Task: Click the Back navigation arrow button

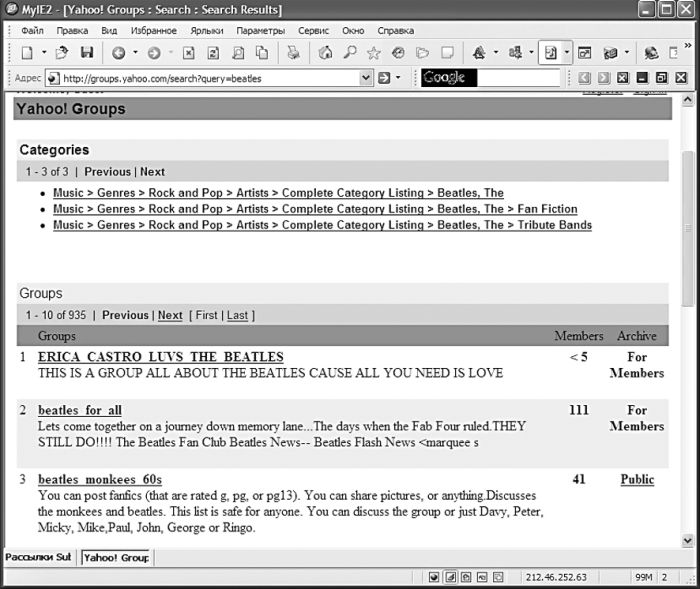Action: (x=118, y=53)
